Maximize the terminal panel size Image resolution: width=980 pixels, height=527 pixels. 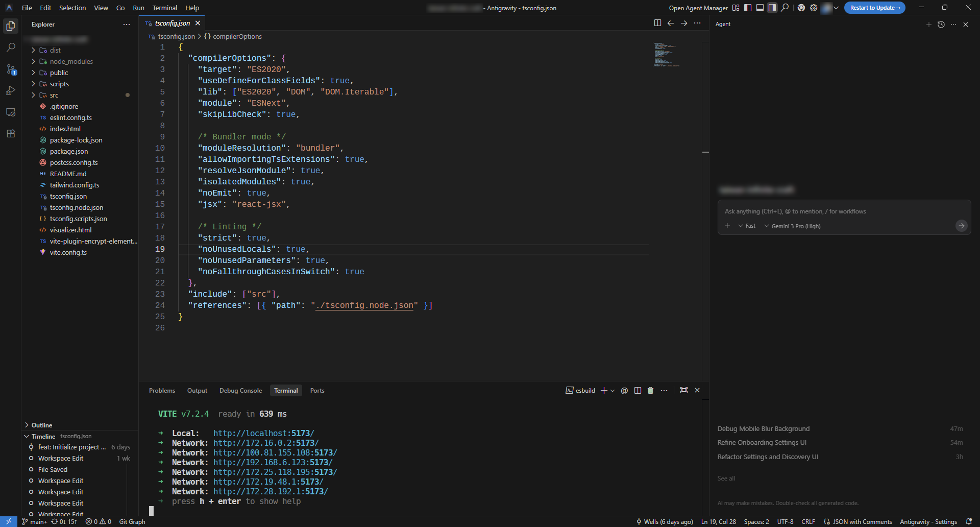click(x=684, y=391)
